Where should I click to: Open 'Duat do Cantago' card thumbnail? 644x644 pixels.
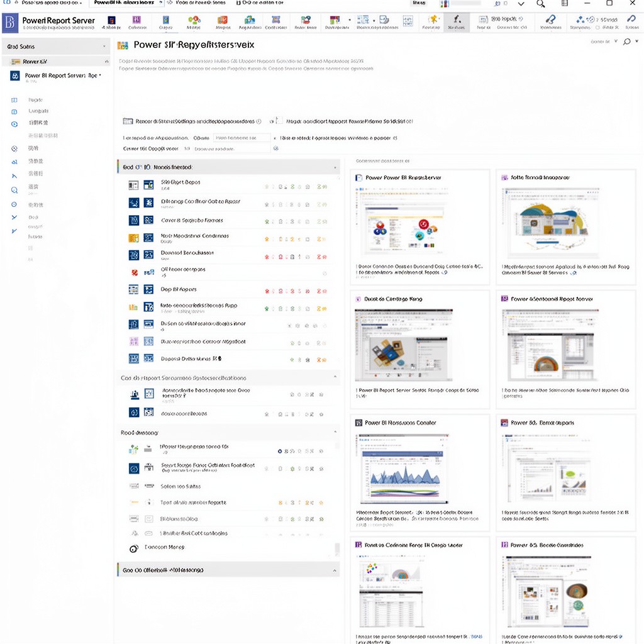(x=404, y=345)
